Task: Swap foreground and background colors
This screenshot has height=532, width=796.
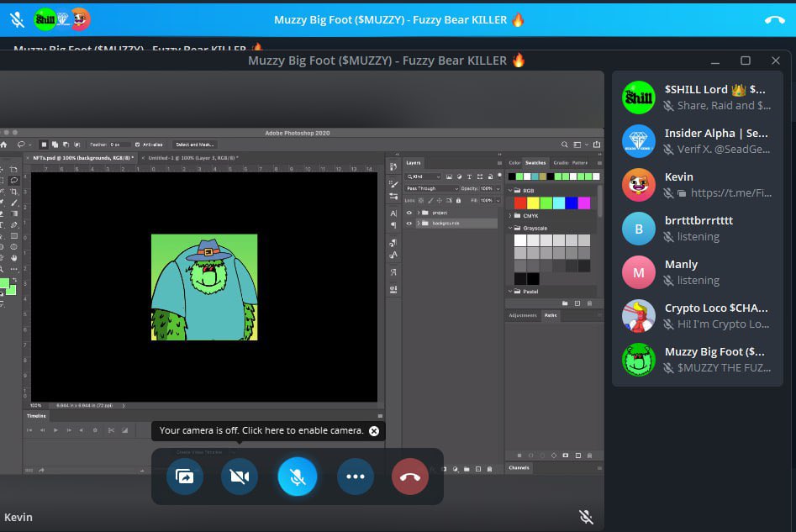Action: tap(13, 280)
